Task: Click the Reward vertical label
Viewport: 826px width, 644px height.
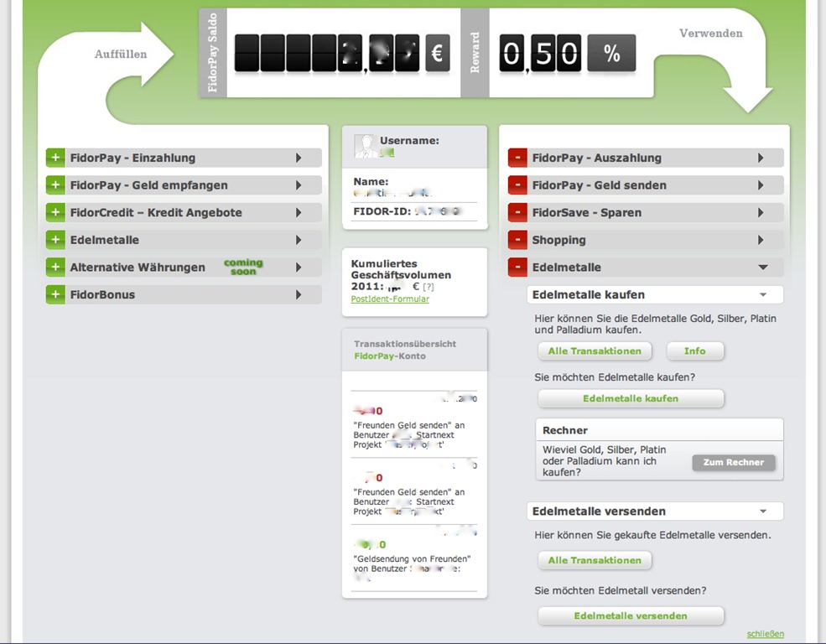Action: pyautogui.click(x=475, y=53)
